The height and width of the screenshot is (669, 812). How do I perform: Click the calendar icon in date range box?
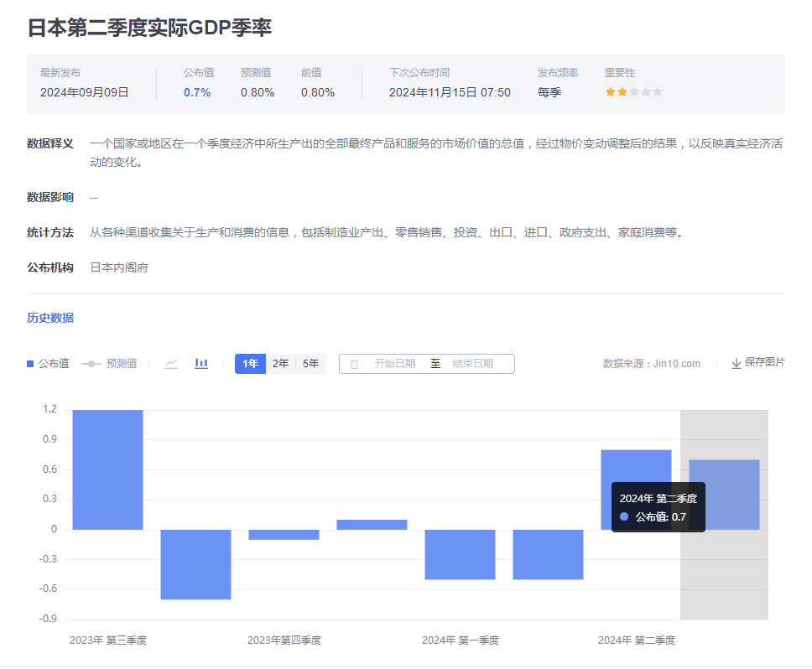(x=354, y=364)
